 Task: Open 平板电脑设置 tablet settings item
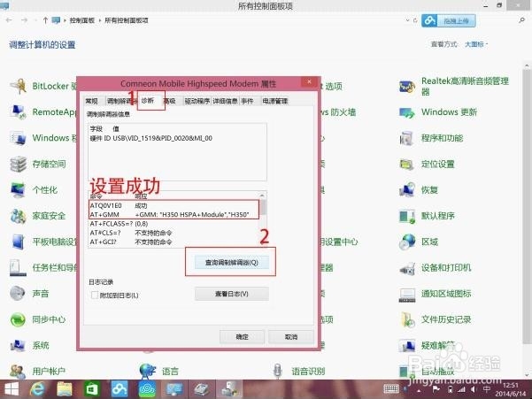(x=44, y=242)
